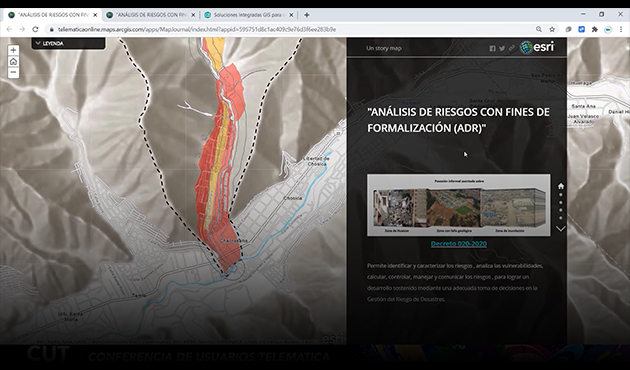Bookmark this page with star icon
This screenshot has width=630, height=370.
tap(552, 29)
